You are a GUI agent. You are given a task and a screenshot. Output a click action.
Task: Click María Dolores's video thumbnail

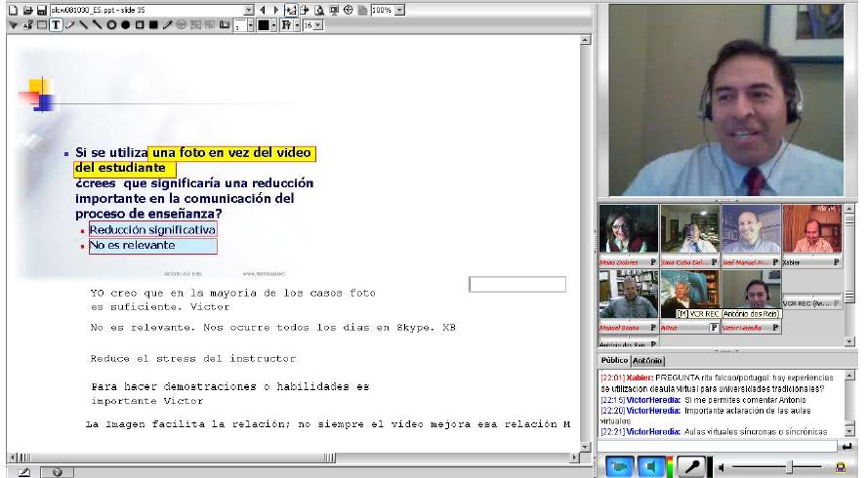coord(629,229)
